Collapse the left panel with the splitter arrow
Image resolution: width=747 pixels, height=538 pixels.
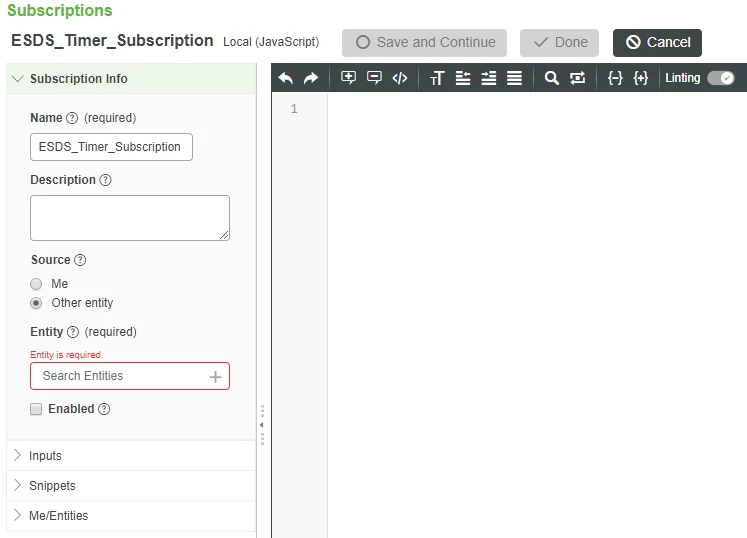[x=262, y=425]
